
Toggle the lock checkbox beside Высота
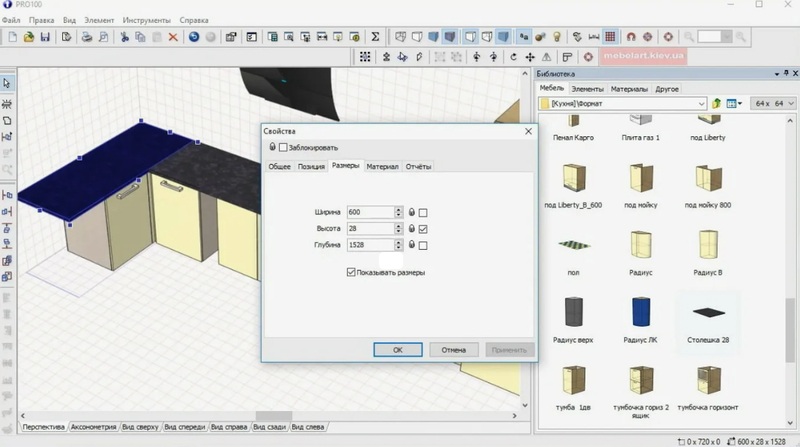423,229
